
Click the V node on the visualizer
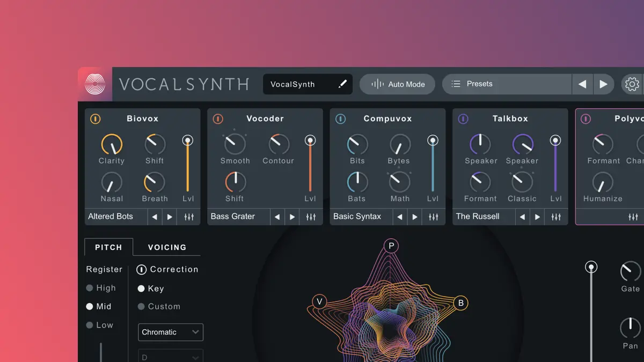[x=319, y=301]
